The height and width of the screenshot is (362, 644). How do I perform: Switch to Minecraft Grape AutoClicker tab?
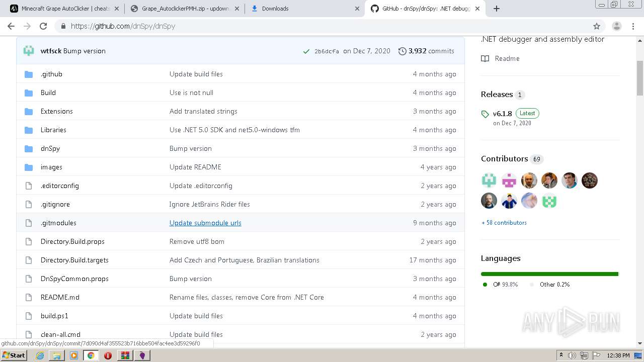coord(66,9)
